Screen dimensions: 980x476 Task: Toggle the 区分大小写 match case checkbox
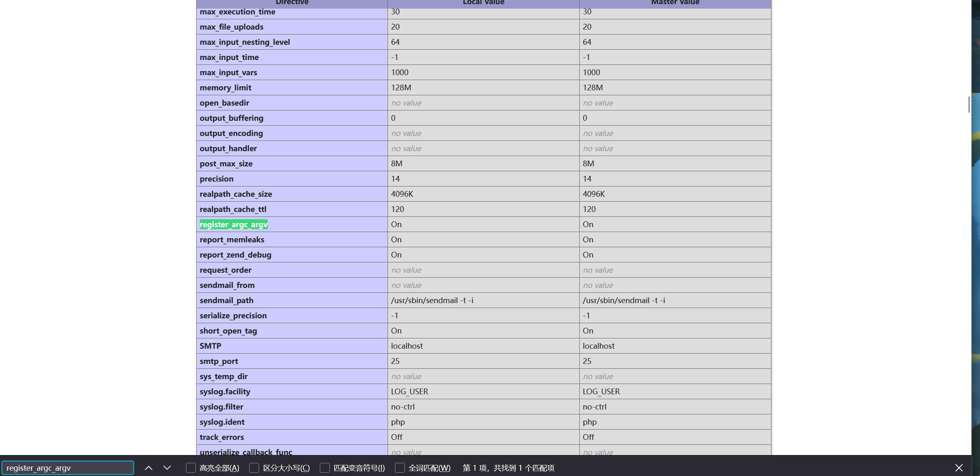click(254, 468)
